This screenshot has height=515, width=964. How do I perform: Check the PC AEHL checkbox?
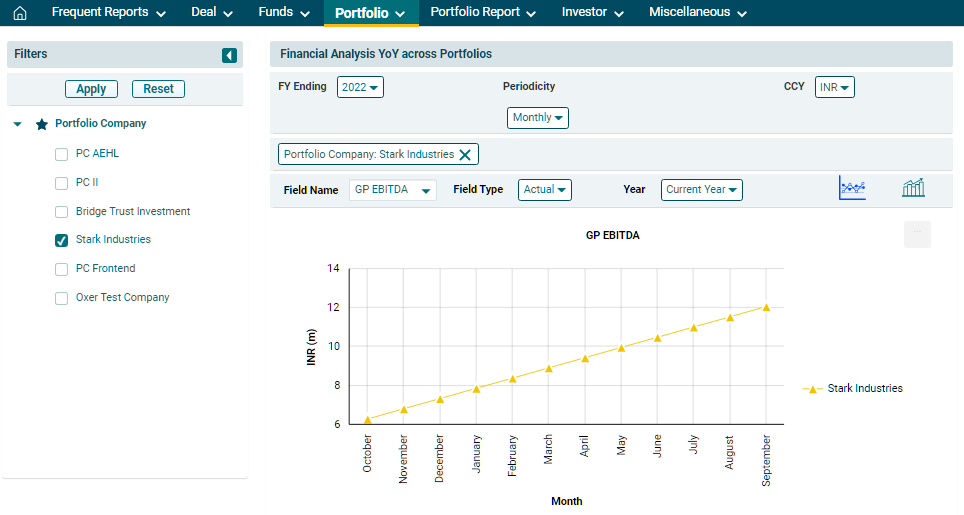[x=62, y=155]
